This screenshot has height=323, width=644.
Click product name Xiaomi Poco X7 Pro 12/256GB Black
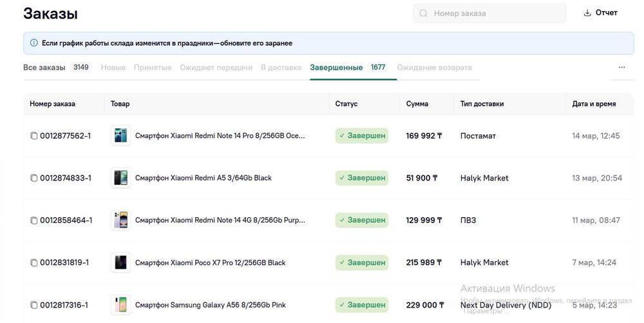tap(211, 262)
